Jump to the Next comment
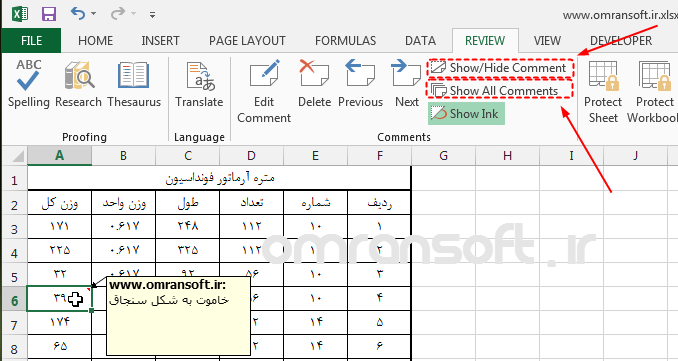This screenshot has height=361, width=678. pyautogui.click(x=407, y=84)
